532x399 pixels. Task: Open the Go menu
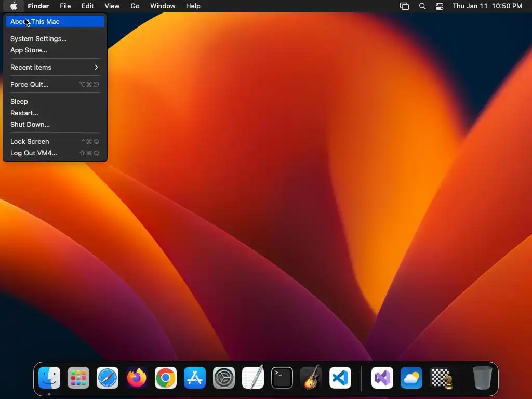coord(135,6)
